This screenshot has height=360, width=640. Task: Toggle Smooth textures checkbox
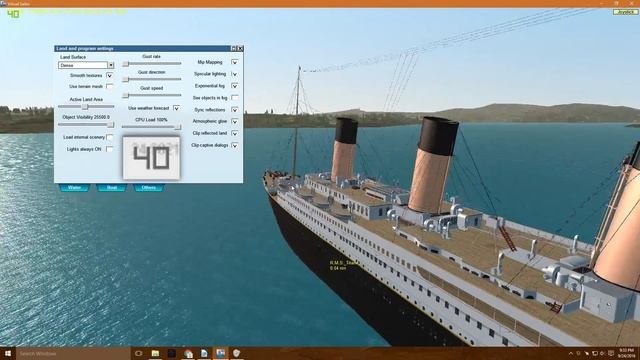coord(109,76)
